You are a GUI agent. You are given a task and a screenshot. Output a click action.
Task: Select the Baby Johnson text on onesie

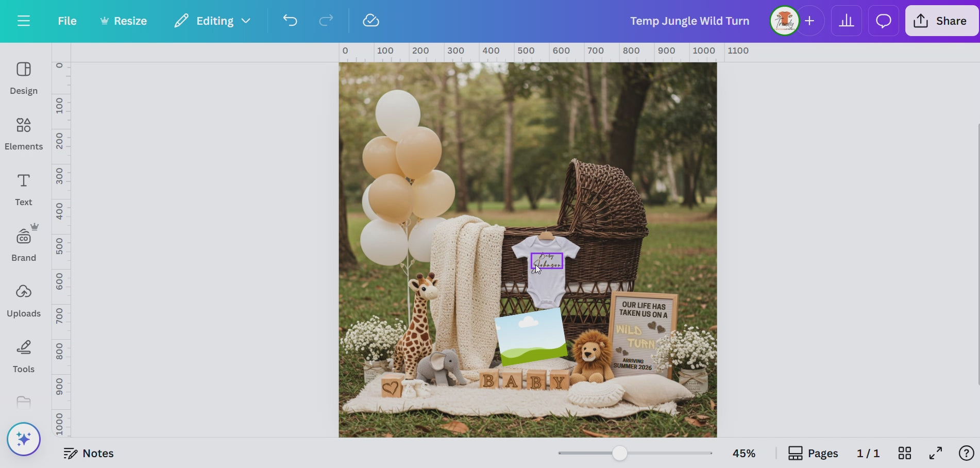(x=547, y=261)
